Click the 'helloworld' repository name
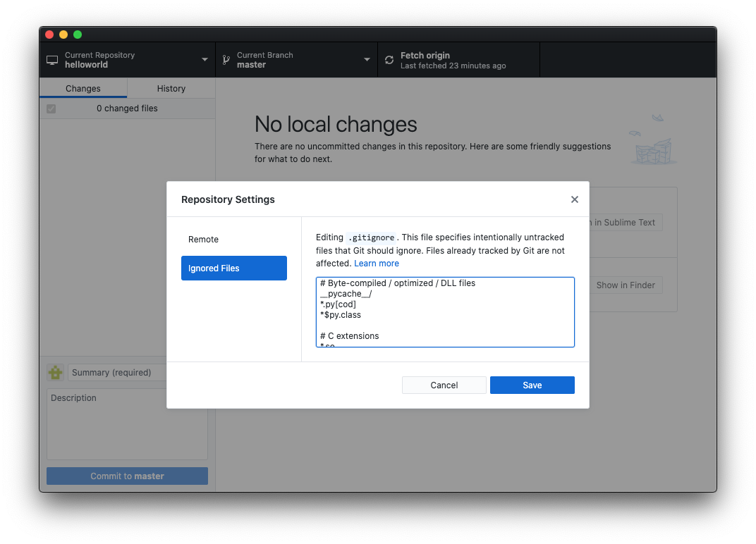756x544 pixels. pyautogui.click(x=86, y=65)
